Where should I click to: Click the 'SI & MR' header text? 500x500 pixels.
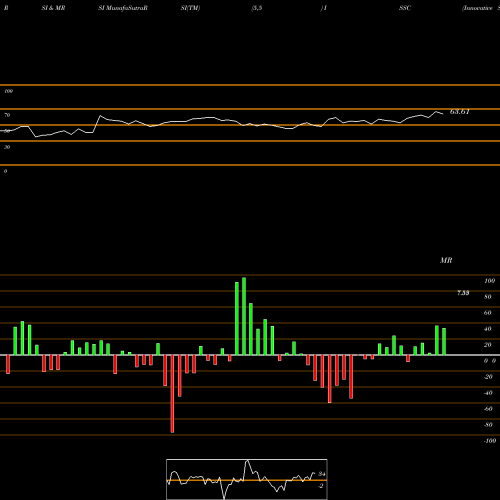click(x=53, y=8)
